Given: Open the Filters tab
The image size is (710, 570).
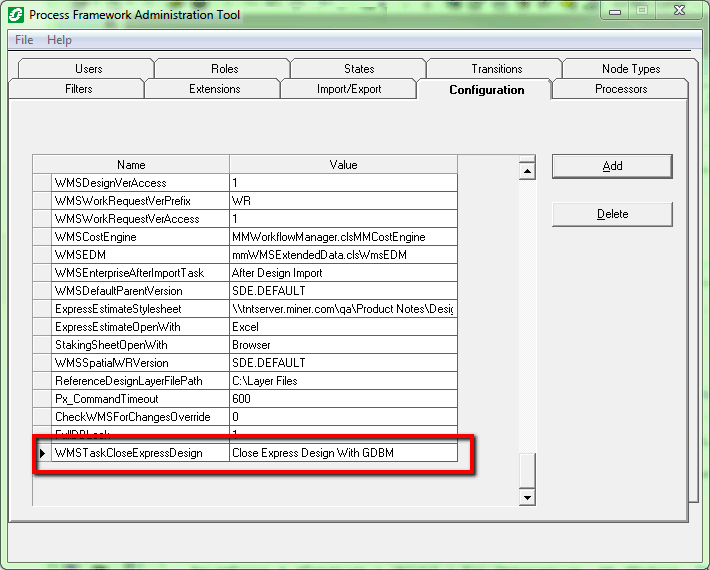Looking at the screenshot, I should pos(78,89).
